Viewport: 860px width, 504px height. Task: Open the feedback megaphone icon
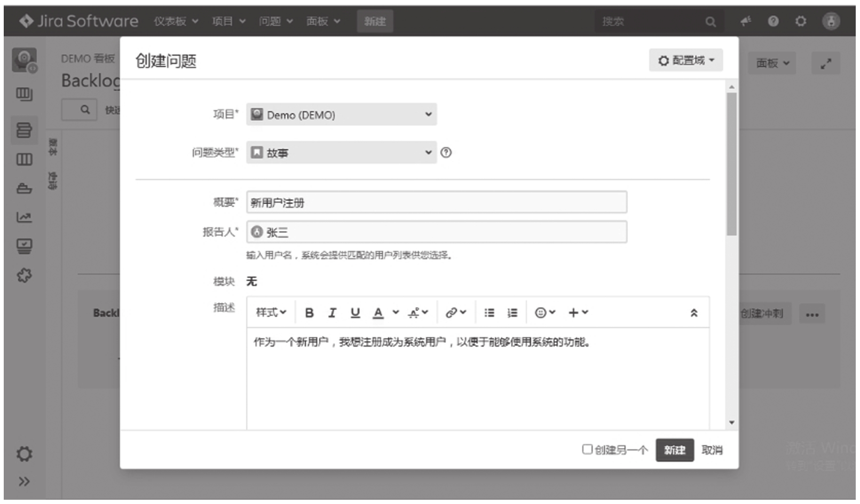coord(746,21)
